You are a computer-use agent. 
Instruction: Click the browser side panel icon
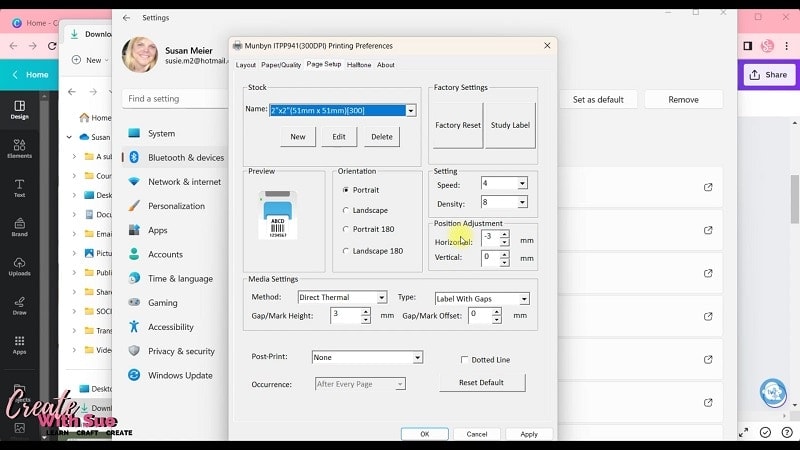pos(747,46)
